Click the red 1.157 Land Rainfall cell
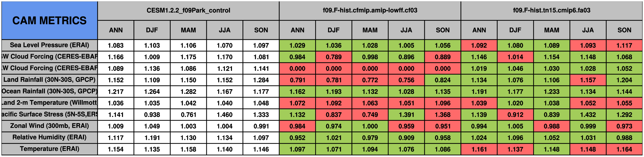Image resolution: width=644 pixels, height=157 pixels. click(588, 80)
